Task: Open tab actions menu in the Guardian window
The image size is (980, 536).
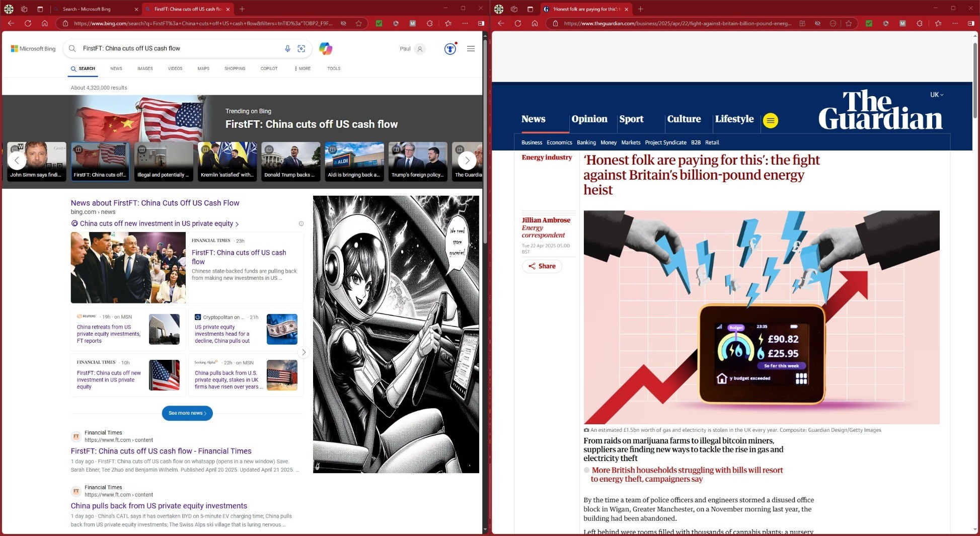Action: 530,9
